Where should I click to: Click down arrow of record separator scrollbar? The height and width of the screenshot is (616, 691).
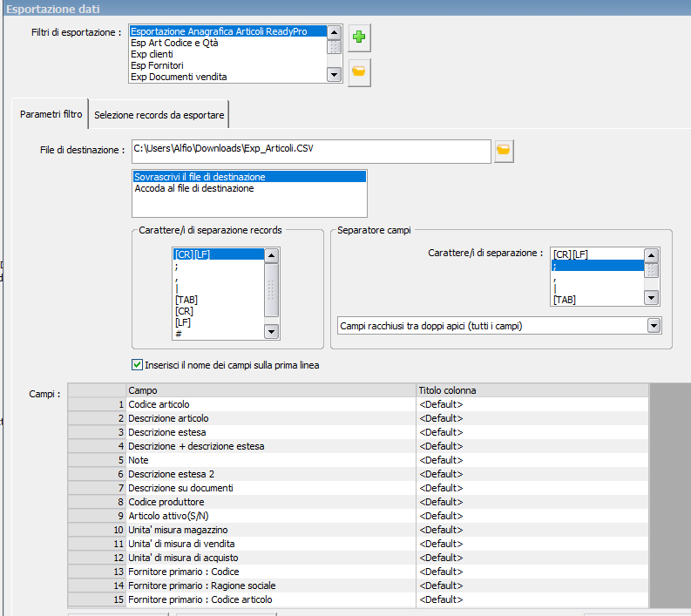pyautogui.click(x=271, y=331)
